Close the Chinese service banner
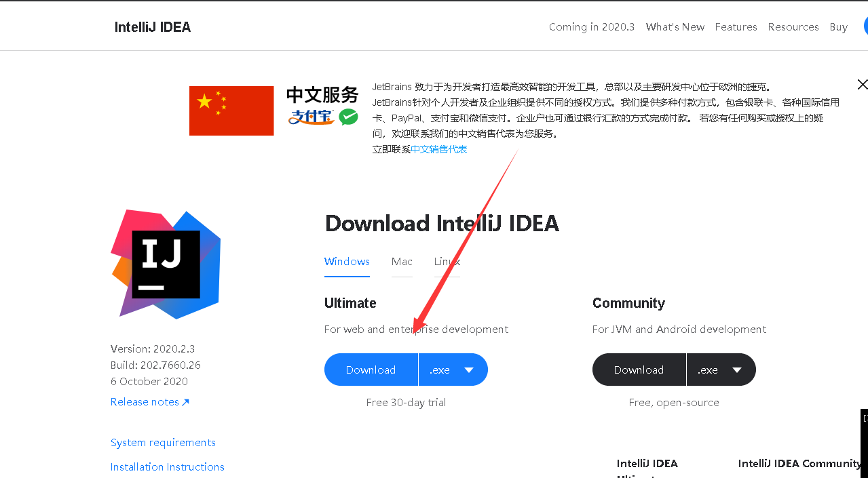 click(x=862, y=84)
